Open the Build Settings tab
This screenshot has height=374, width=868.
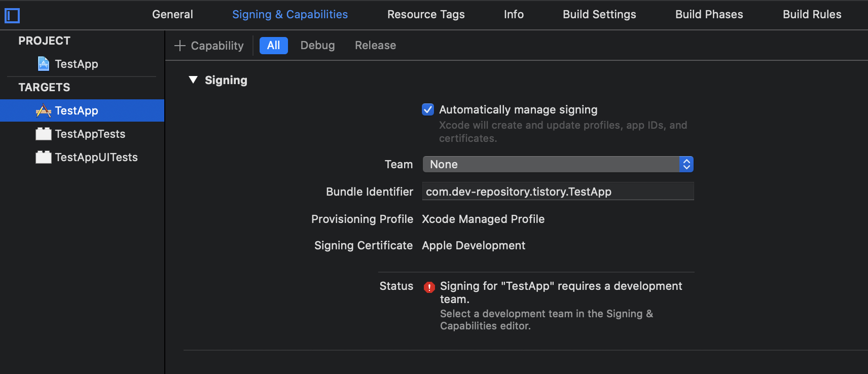tap(599, 14)
